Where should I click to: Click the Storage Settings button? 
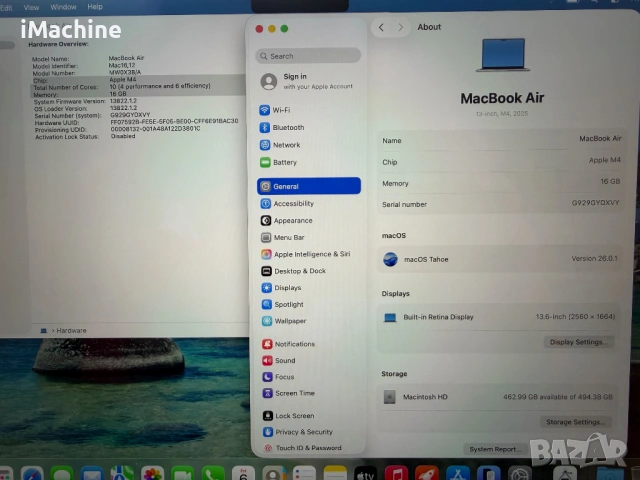tap(576, 422)
